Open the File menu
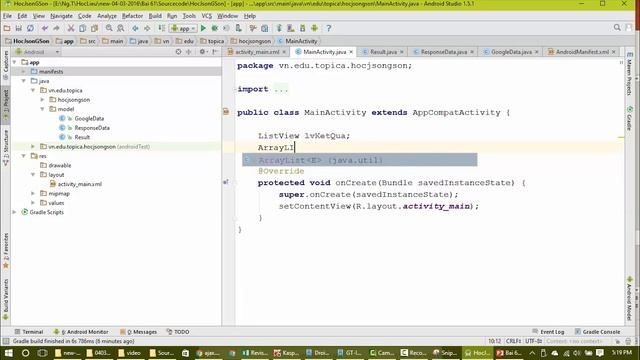Screen dimensions: 640x360 [7, 16]
